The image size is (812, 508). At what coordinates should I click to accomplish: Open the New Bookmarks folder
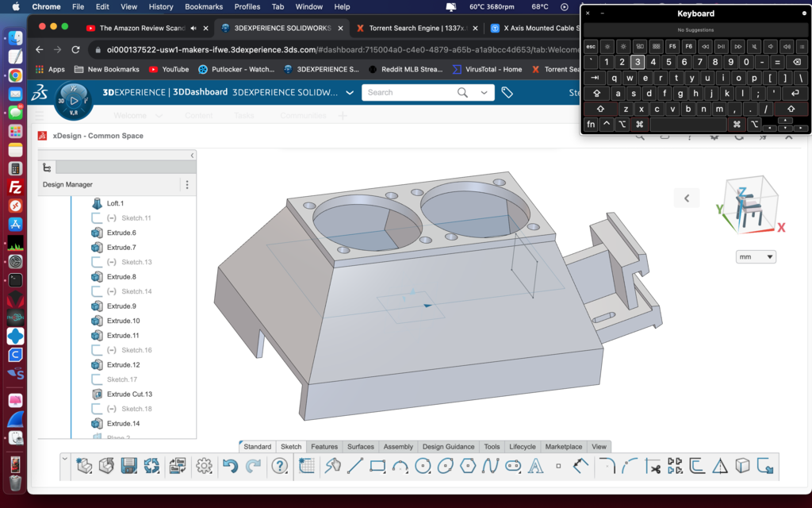coord(107,69)
